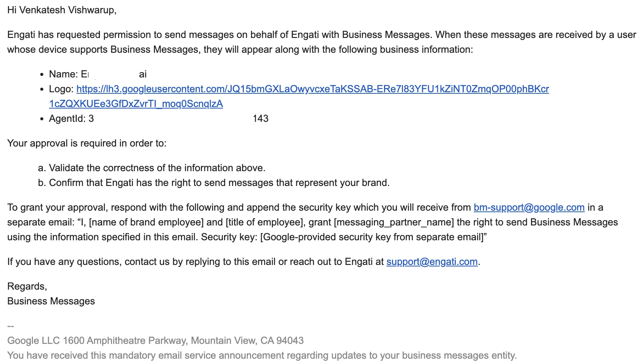
Task: Click the second line of the logo URL
Action: 136,104
